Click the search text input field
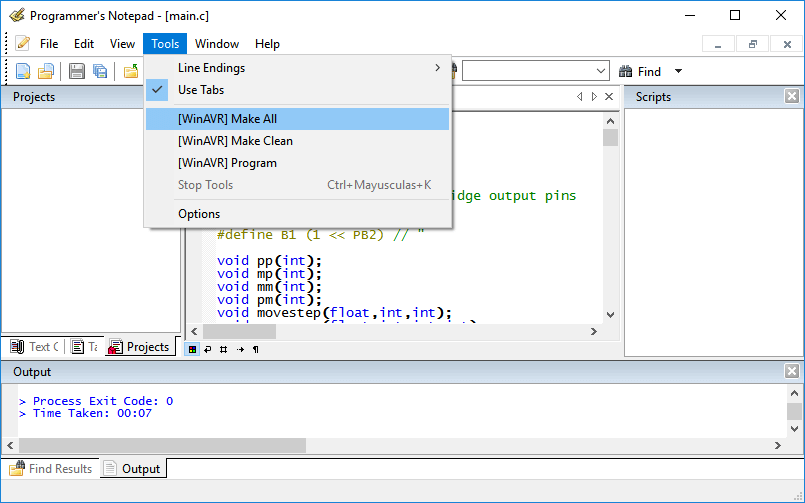This screenshot has height=503, width=805. [528, 71]
